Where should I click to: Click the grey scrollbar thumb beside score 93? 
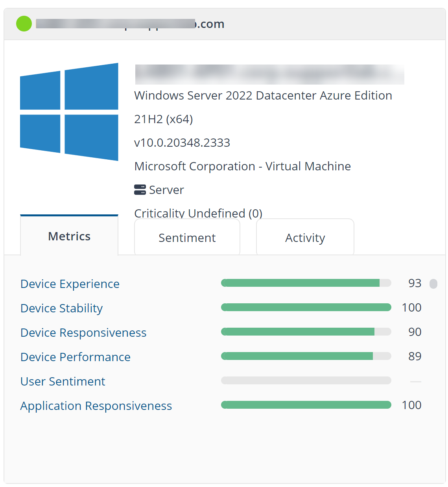(x=433, y=284)
